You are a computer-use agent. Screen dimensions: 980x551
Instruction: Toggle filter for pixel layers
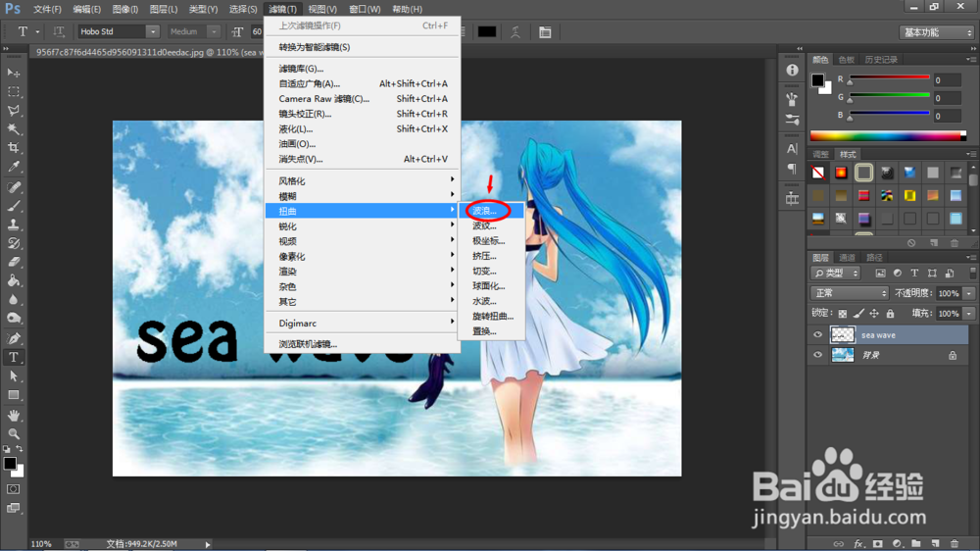pos(880,274)
